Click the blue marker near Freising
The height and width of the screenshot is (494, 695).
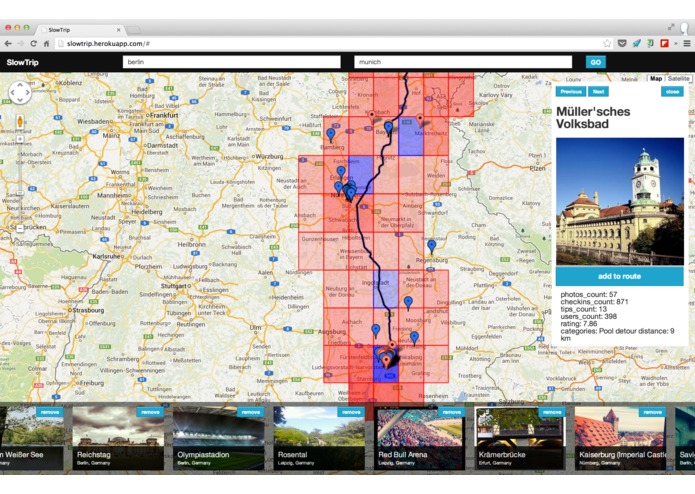click(x=414, y=338)
